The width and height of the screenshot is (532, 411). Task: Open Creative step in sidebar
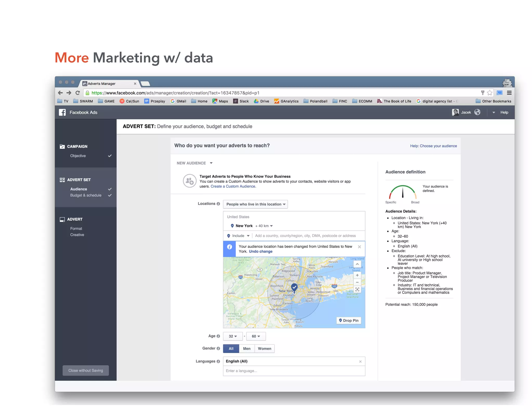77,235
